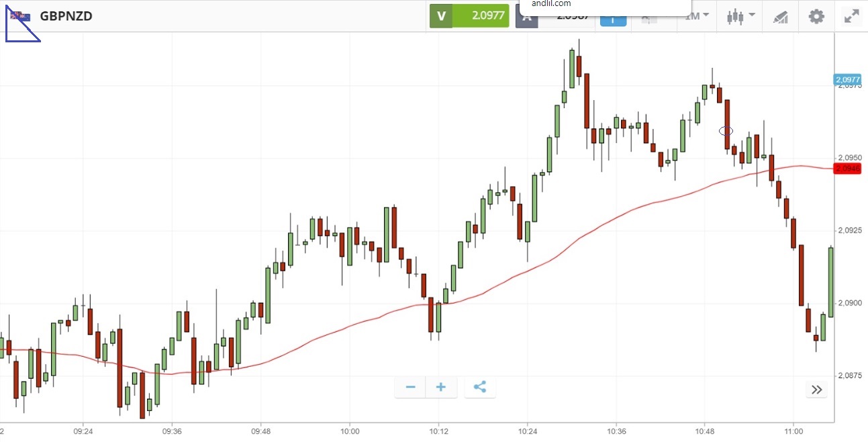Open chart settings via the gear icon
Viewport: 868px width, 442px height.
pyautogui.click(x=816, y=16)
